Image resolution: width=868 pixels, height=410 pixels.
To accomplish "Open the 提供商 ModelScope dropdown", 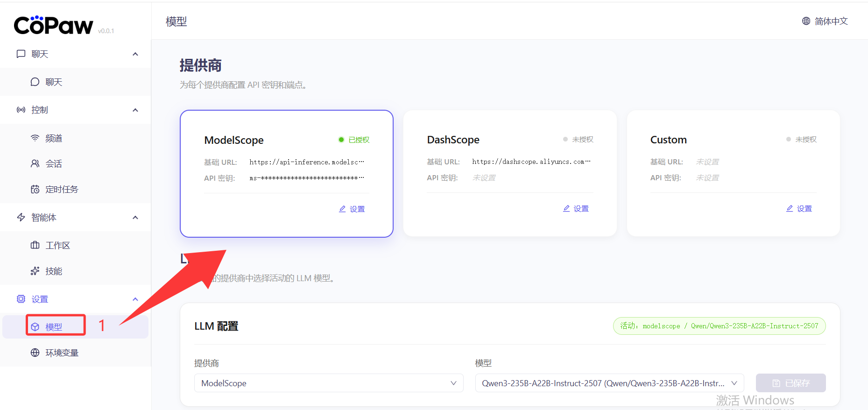I will point(329,383).
